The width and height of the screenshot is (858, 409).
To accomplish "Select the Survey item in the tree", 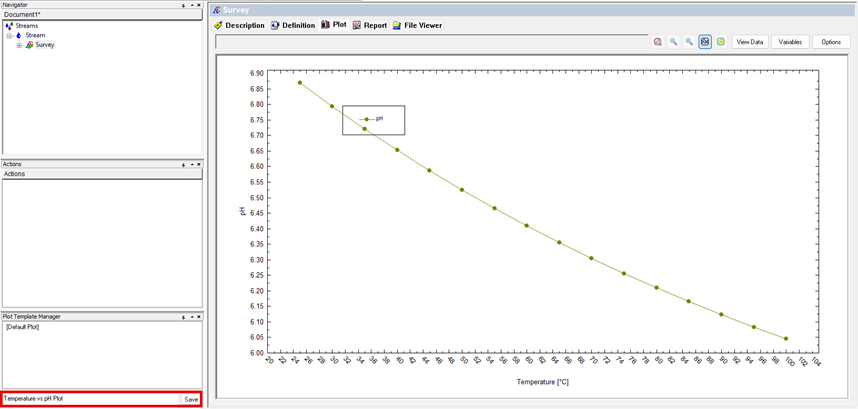I will click(x=45, y=45).
